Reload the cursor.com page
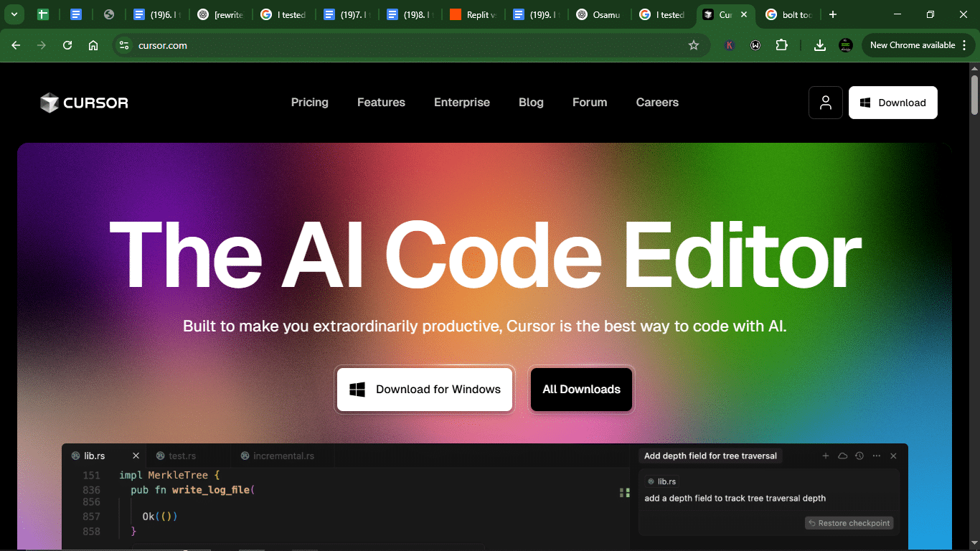 click(67, 45)
